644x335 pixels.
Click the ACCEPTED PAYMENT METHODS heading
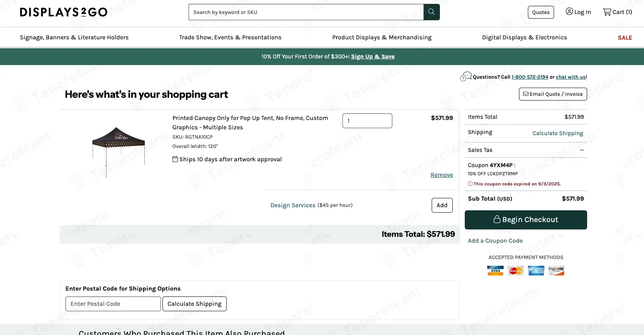point(526,257)
